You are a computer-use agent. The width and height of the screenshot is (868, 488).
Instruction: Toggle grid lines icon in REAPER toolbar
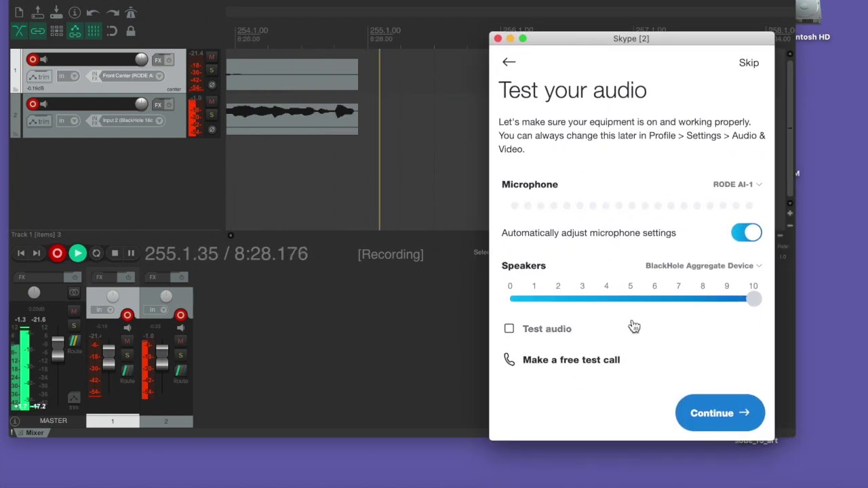(x=94, y=30)
